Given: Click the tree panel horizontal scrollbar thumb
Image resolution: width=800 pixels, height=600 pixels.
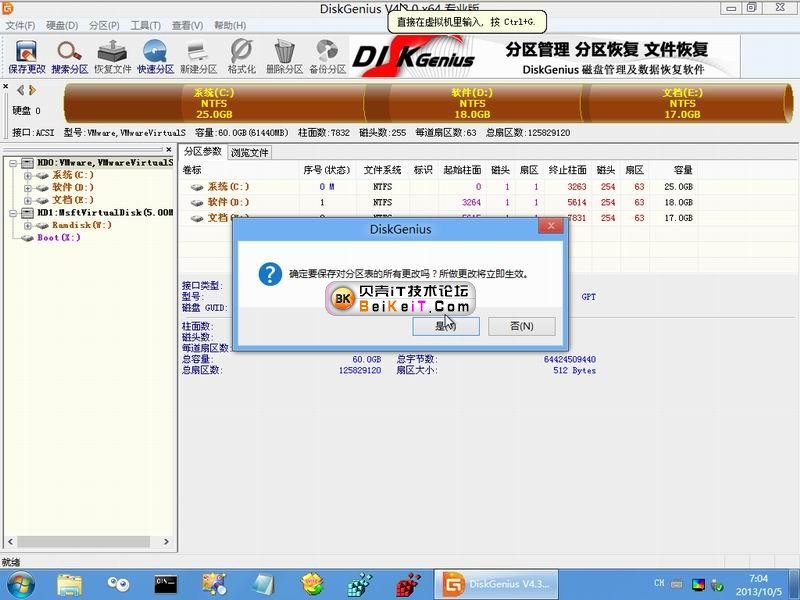Looking at the screenshot, I should pyautogui.click(x=84, y=541).
